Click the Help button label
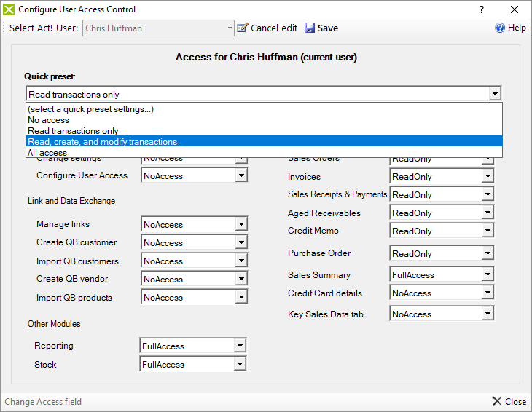The width and height of the screenshot is (532, 412). [x=517, y=28]
